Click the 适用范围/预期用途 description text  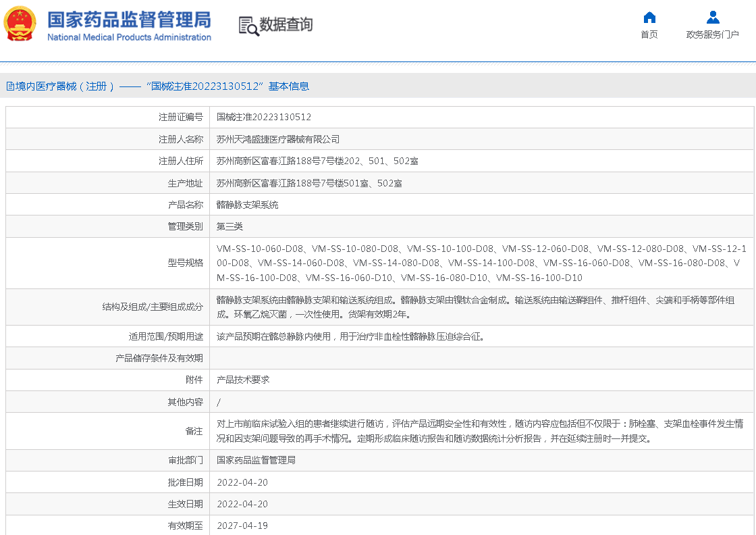(350, 336)
